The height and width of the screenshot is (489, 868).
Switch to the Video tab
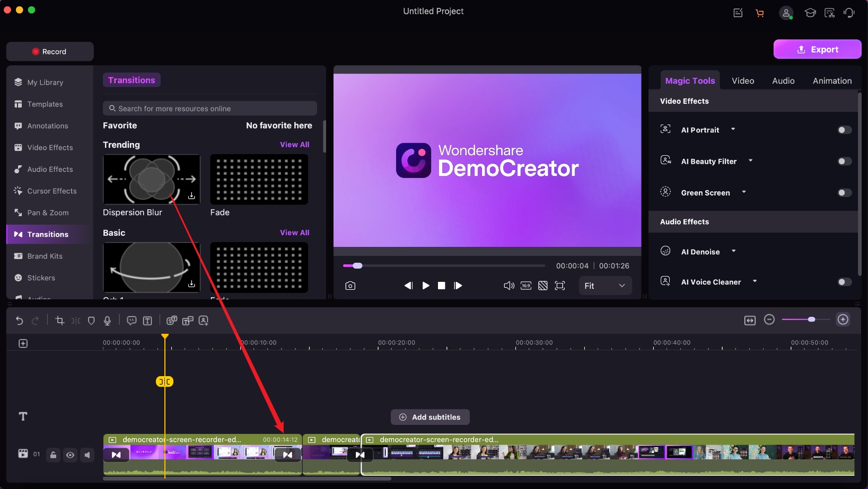[x=743, y=81]
